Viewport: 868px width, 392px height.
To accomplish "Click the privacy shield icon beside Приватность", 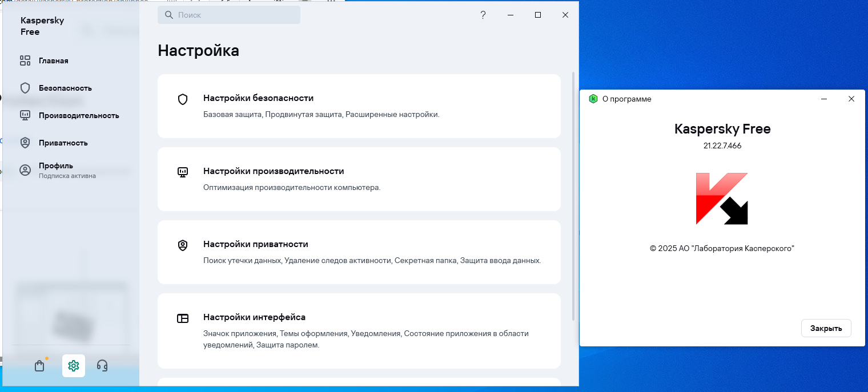I will [25, 143].
